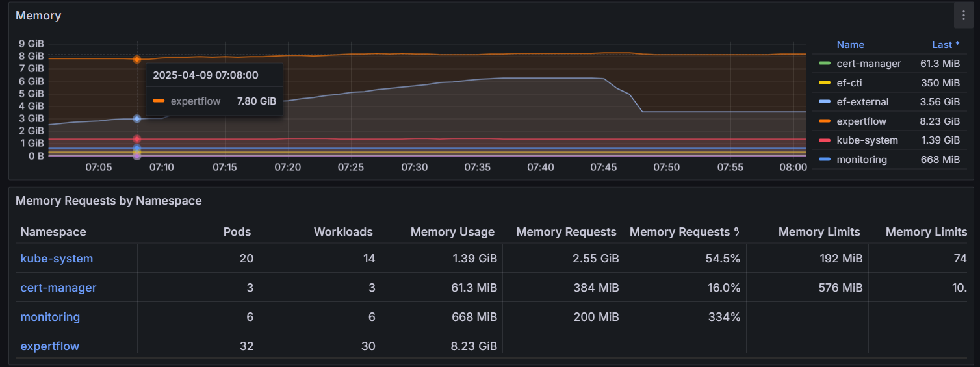Sort legend by Name column header

click(850, 45)
